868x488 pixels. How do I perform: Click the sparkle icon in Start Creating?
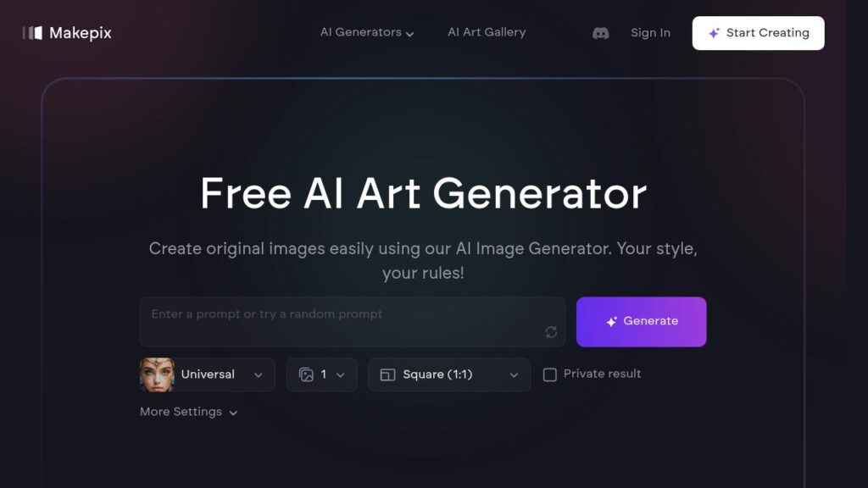[714, 33]
